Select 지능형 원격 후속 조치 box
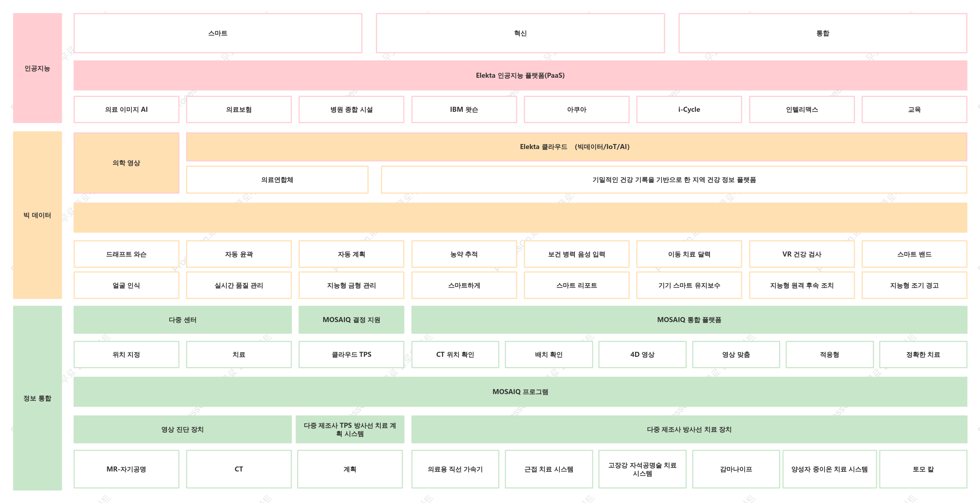 pyautogui.click(x=802, y=286)
